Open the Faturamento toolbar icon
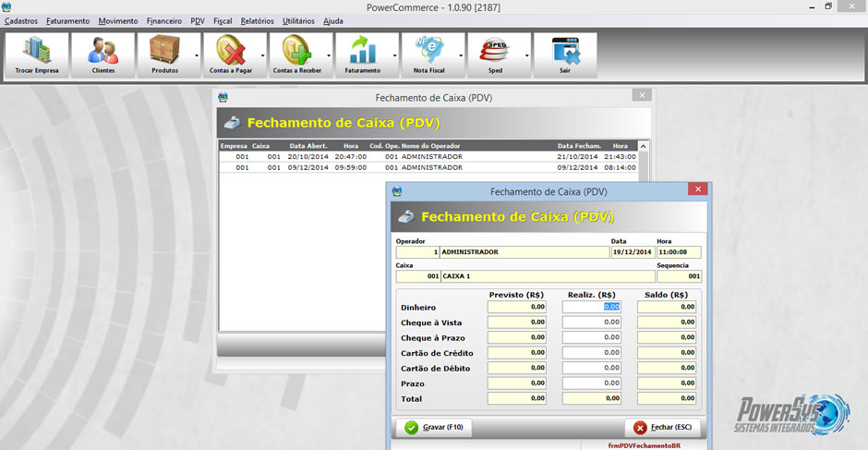 [363, 55]
